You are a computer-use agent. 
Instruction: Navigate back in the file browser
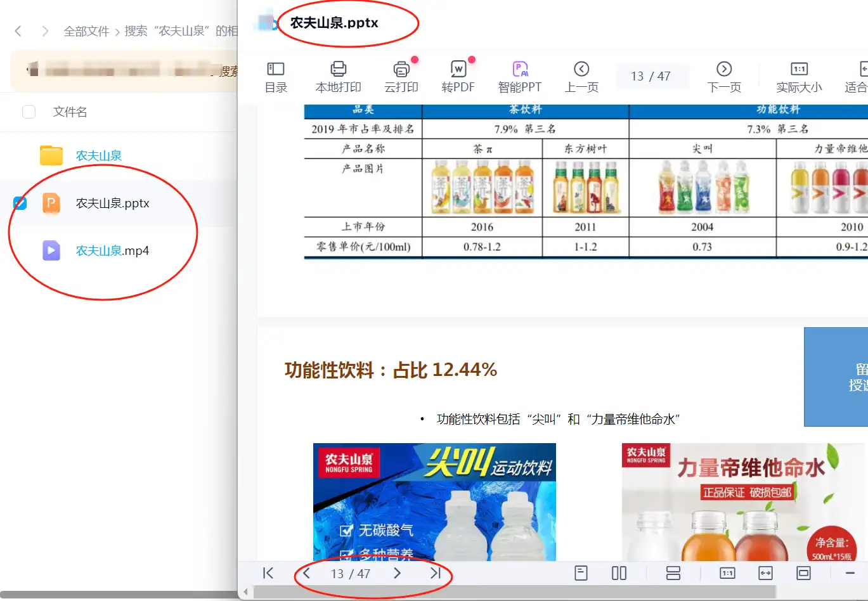[18, 31]
